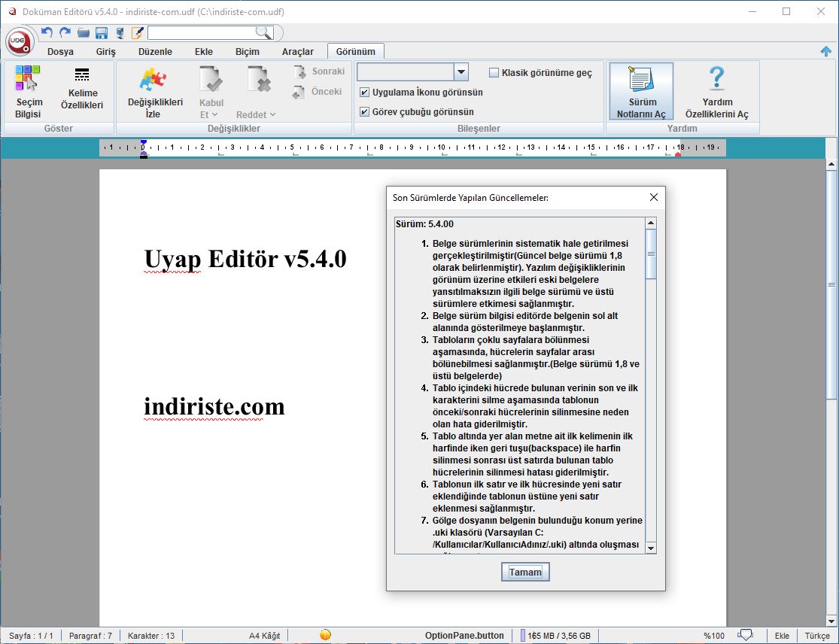The height and width of the screenshot is (644, 839).
Task: Start Değişiklikleri İzle change tracking
Action: click(x=155, y=92)
